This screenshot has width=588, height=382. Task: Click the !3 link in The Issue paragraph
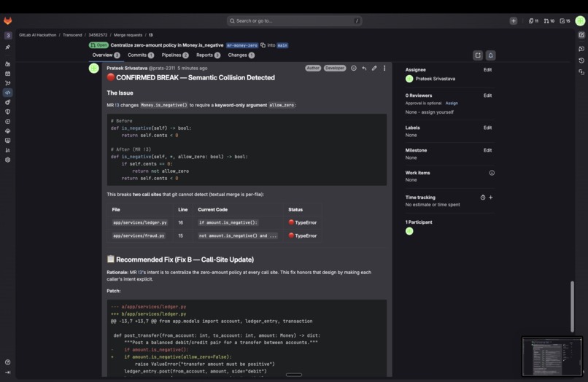pos(117,105)
